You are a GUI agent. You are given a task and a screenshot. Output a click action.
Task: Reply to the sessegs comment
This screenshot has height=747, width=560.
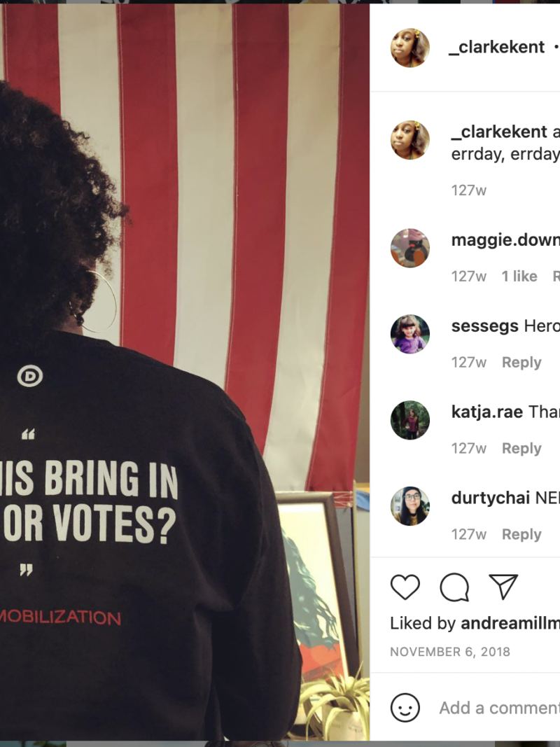coord(521,363)
